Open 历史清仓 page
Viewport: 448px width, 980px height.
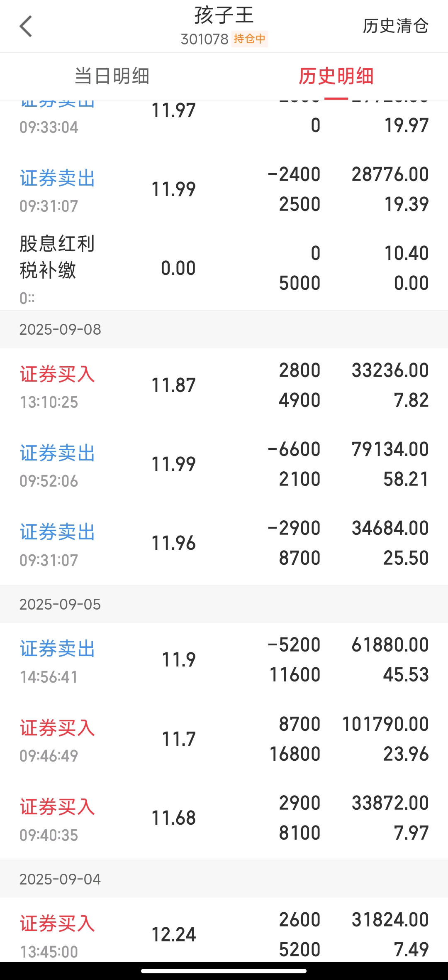(x=395, y=26)
